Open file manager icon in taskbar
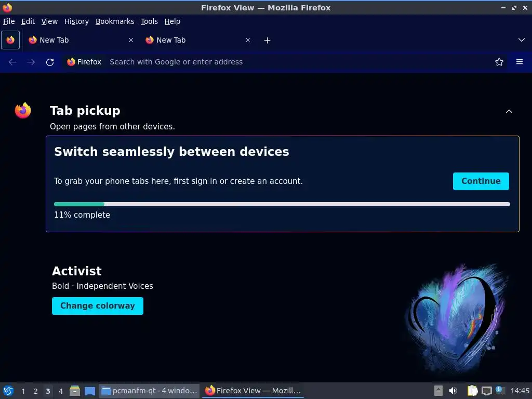532x399 pixels. [x=75, y=391]
